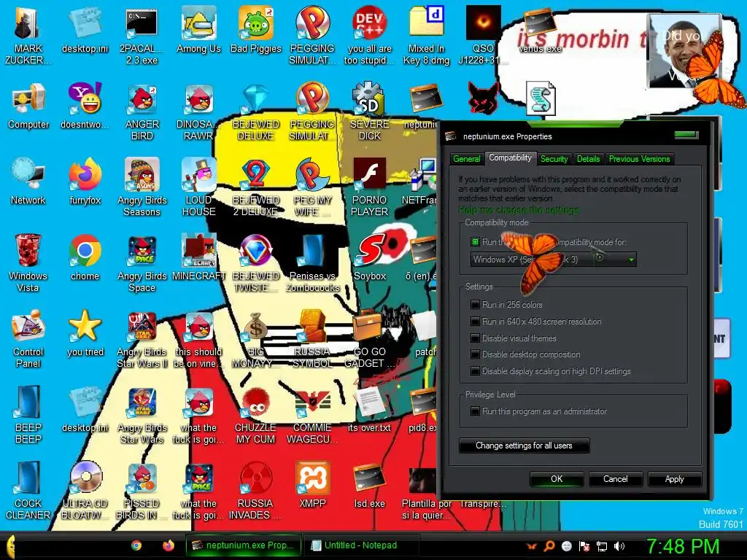Select the PORNO PLAYER Flash icon

(370, 187)
